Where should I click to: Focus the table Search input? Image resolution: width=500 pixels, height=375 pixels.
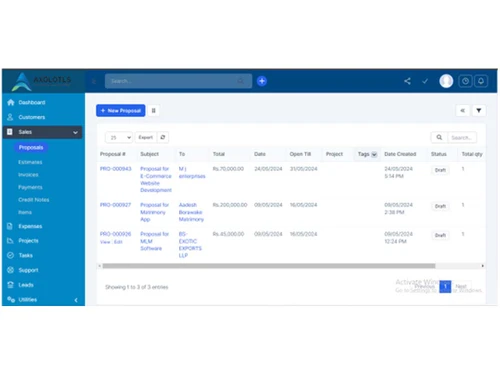coord(462,137)
